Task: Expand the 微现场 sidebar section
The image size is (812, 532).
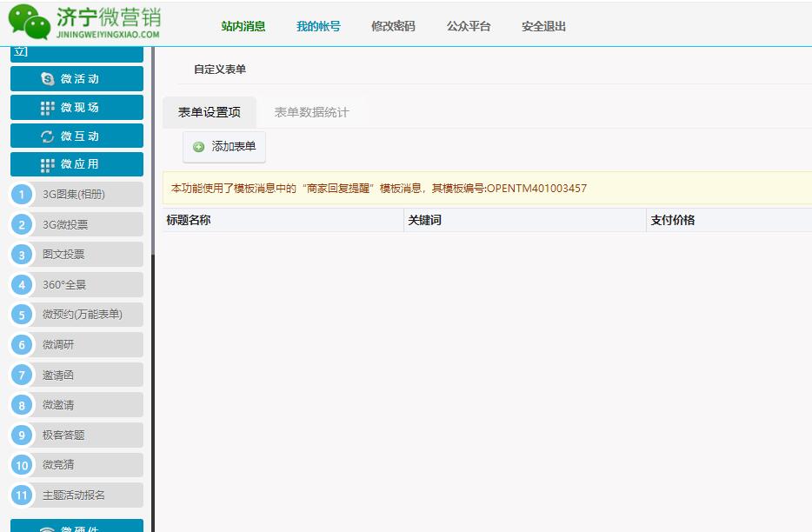Action: tap(77, 107)
